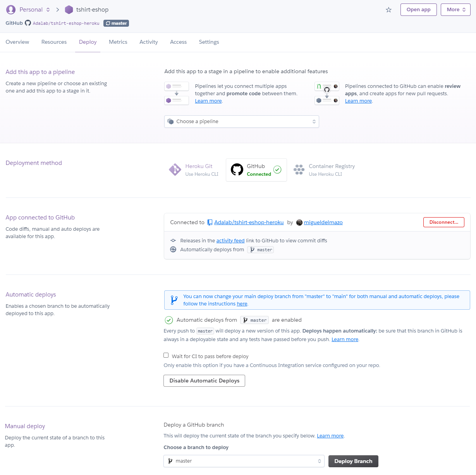The width and height of the screenshot is (476, 475).
Task: Click the master branch badge in header
Action: pyautogui.click(x=116, y=23)
